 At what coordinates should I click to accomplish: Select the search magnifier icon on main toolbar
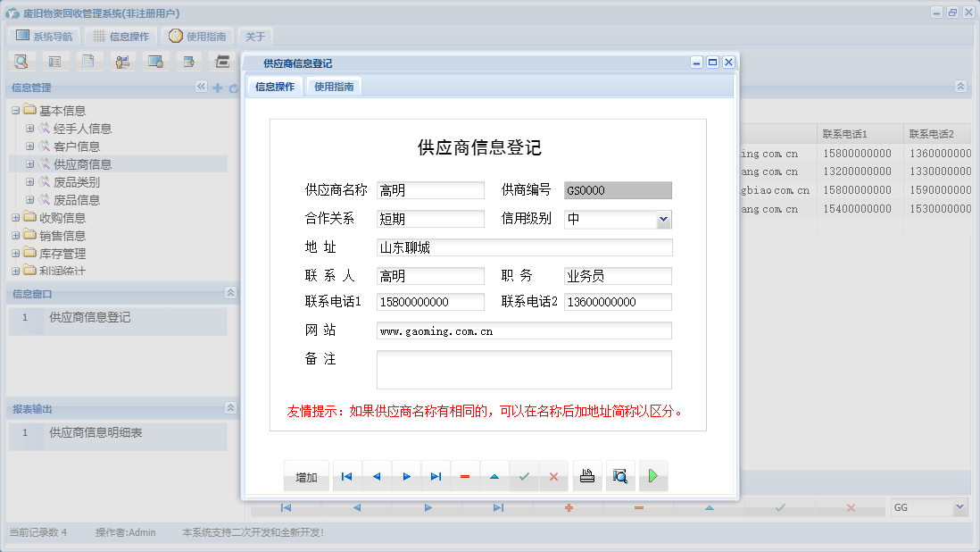pos(21,61)
